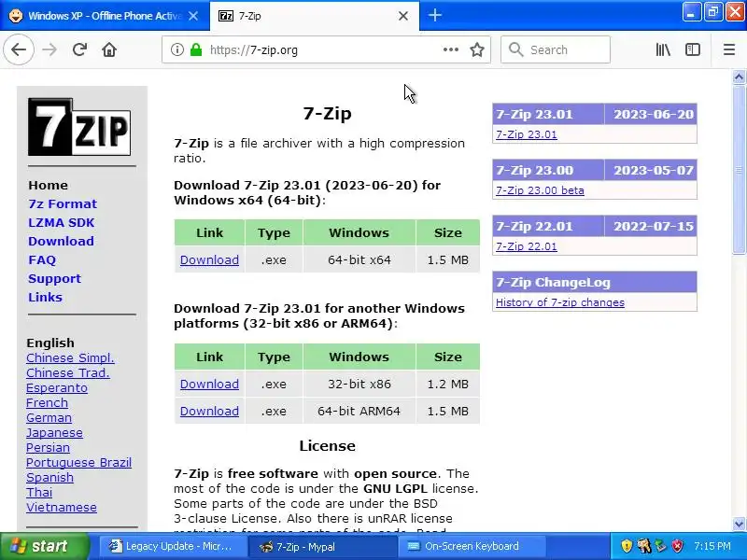This screenshot has width=747, height=560.
Task: Switch language to Portuguese Brazil
Action: click(78, 462)
